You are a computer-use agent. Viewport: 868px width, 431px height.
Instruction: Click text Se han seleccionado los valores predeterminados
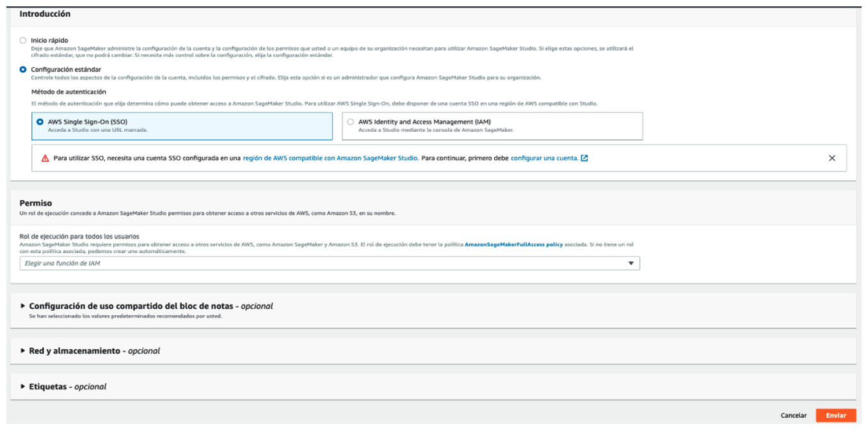(x=125, y=316)
